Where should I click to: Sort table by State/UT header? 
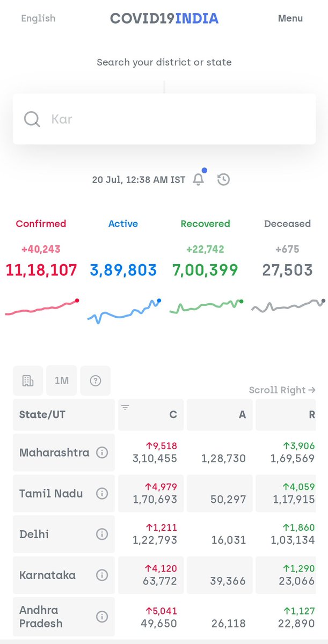tap(64, 415)
